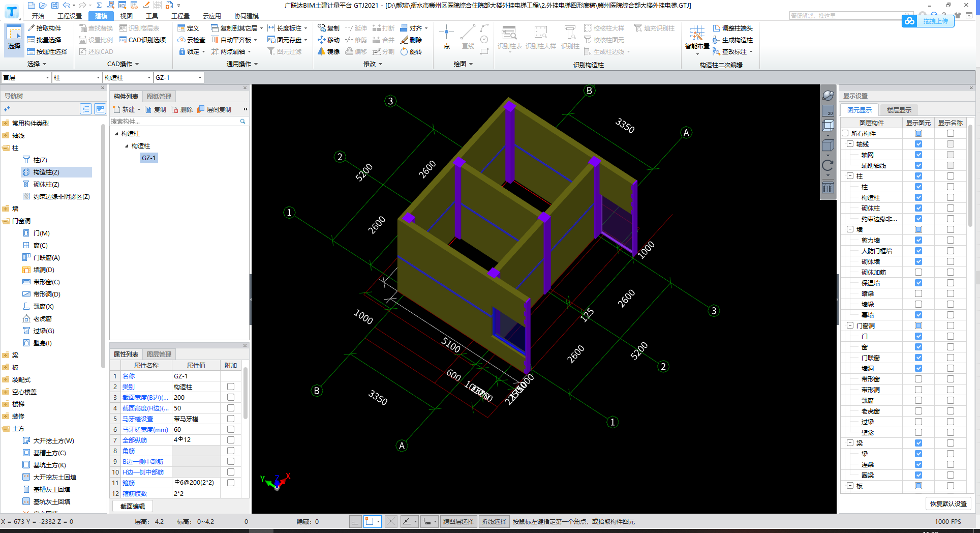Click the 自动平齐板 tool
Screen dimensions: 980x533
tap(234, 40)
